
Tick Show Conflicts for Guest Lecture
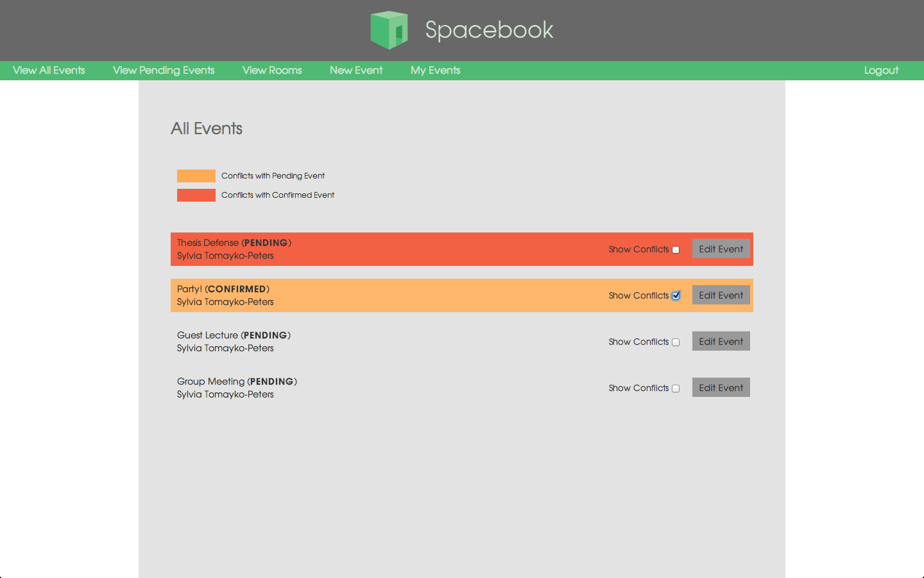(x=676, y=342)
